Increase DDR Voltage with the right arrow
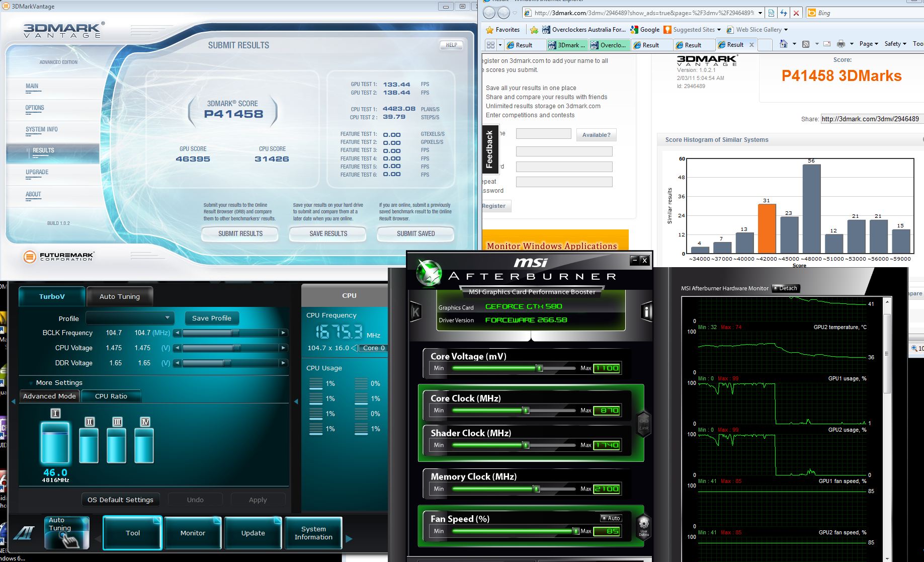The image size is (924, 562). tap(283, 363)
